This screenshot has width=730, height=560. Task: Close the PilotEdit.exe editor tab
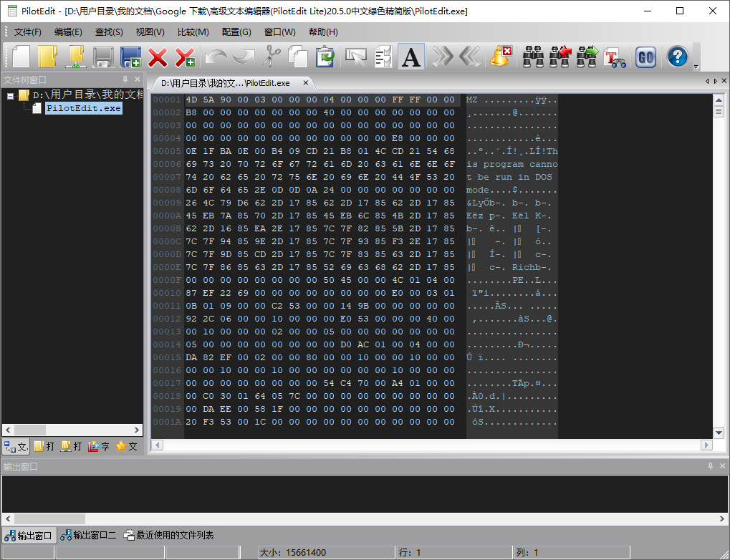(x=305, y=82)
